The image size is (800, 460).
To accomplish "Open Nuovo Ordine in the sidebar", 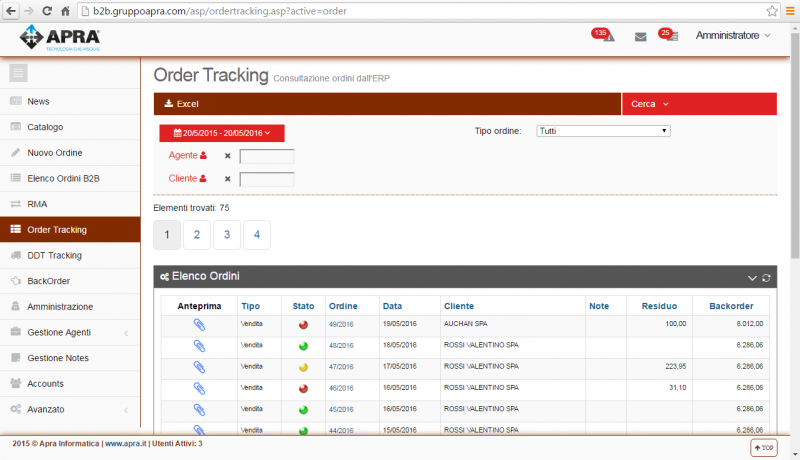I will 70,152.
